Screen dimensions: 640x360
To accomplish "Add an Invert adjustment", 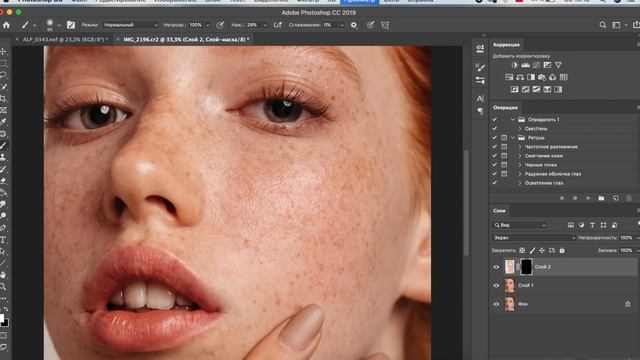I will (514, 89).
